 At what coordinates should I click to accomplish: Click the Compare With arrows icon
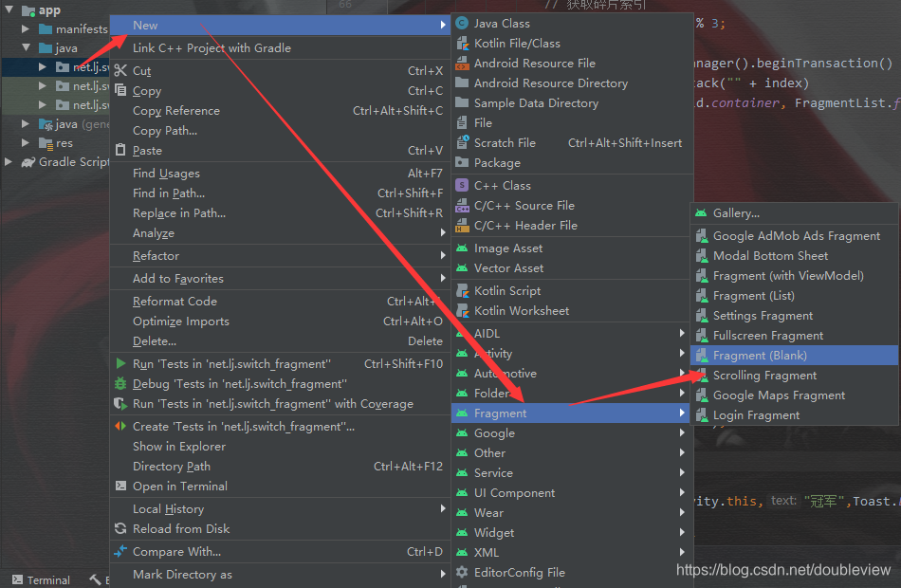[x=120, y=551]
